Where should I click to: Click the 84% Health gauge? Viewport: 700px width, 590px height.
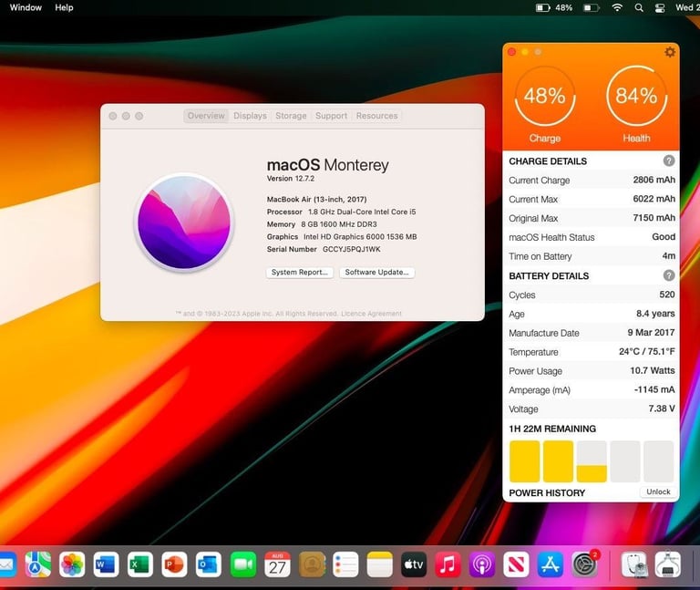[x=636, y=96]
